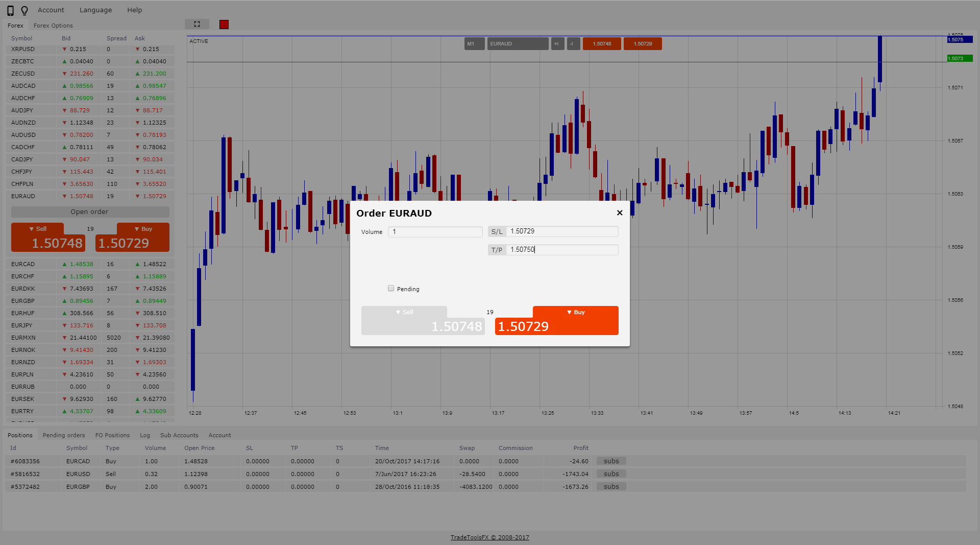Collapse the EURNOK Ask indicator arrow
This screenshot has height=545, width=980.
coord(137,350)
